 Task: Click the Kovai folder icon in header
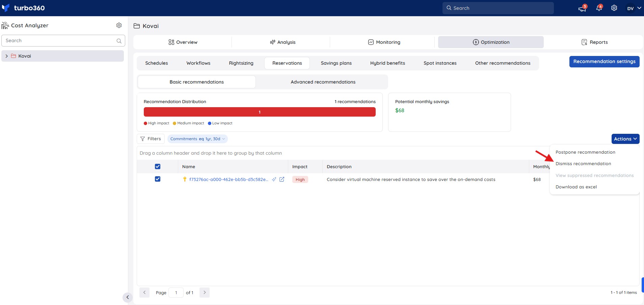click(x=137, y=26)
